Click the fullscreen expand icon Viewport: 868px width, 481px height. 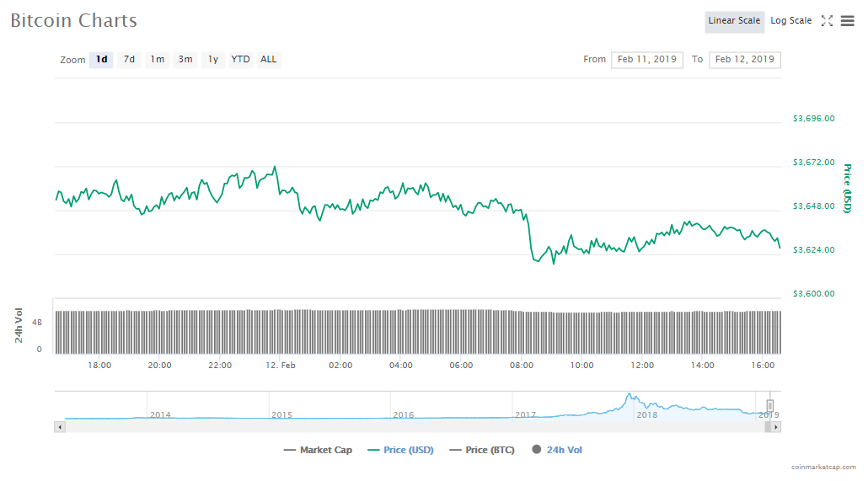point(827,21)
